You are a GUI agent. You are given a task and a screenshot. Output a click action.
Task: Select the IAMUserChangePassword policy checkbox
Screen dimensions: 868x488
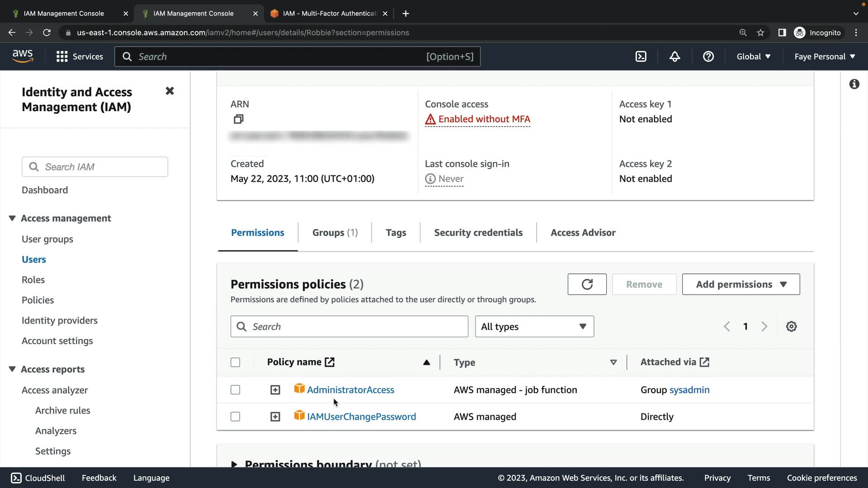[x=235, y=417]
